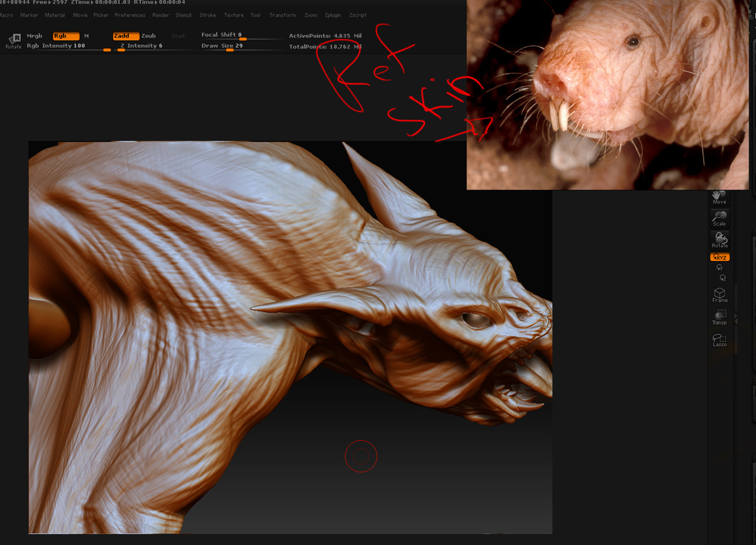Screen dimensions: 756x545
Task: Select the Move hand icon in right shelf
Action: (719, 198)
